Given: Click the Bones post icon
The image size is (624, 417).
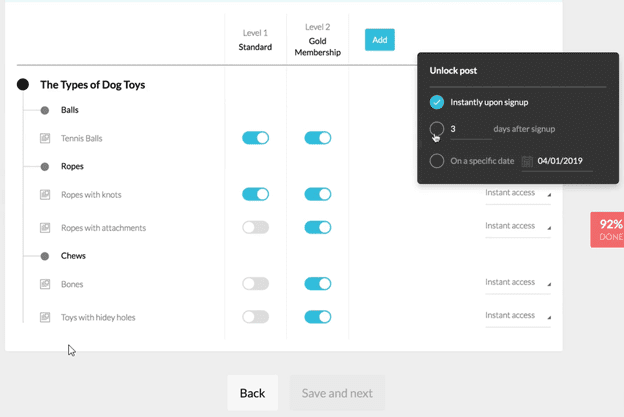Looking at the screenshot, I should point(45,284).
